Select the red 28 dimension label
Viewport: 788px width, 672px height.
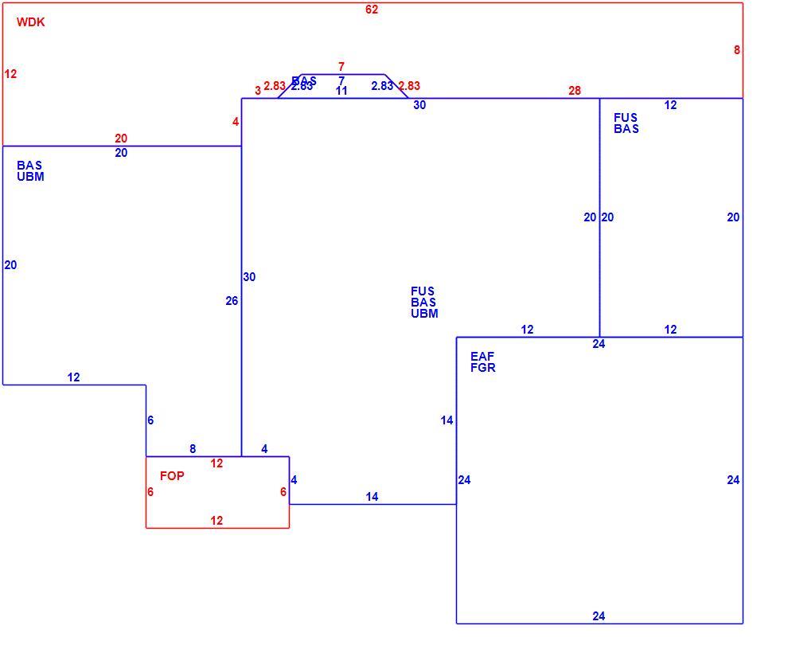click(575, 91)
